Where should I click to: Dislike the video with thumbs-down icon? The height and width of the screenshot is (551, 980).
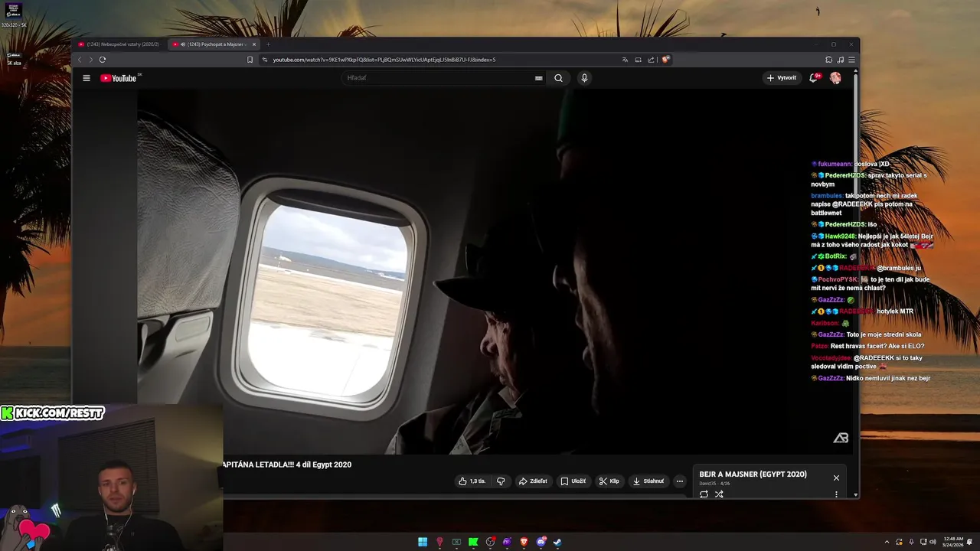(501, 481)
